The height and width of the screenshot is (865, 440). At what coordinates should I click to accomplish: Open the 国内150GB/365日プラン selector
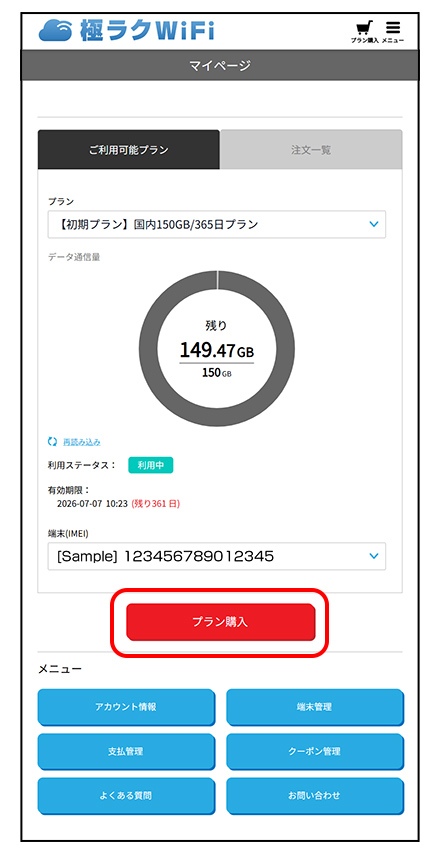tap(217, 225)
